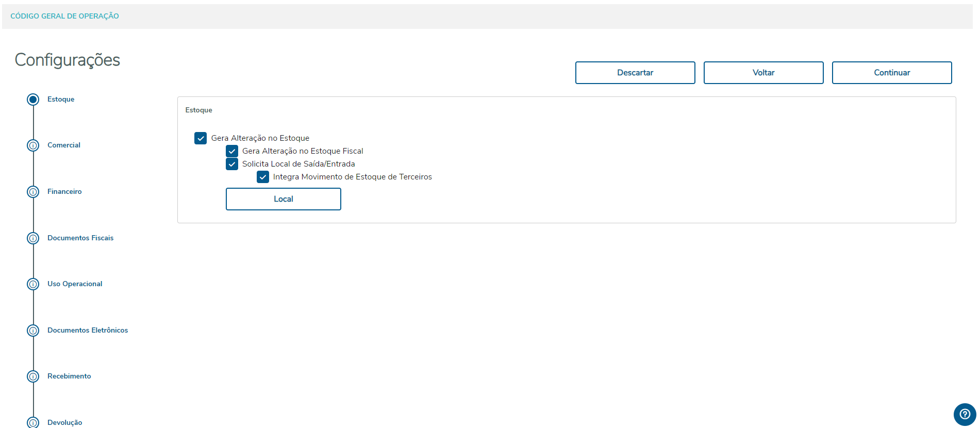Switch to the Financeiro section label
This screenshot has height=428, width=980.
click(x=64, y=192)
